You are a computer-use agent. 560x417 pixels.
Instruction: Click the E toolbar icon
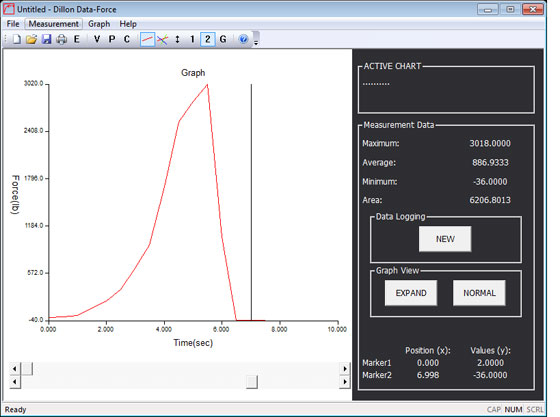tap(76, 39)
